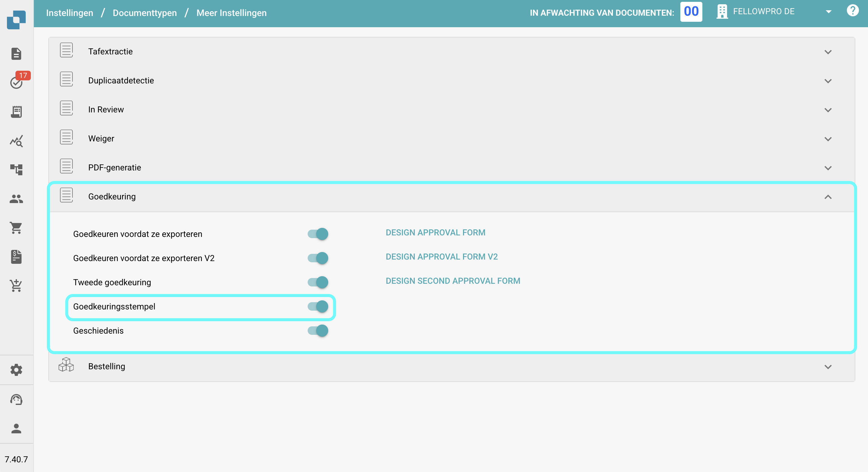Viewport: 868px width, 472px height.
Task: Open DESIGN SECOND APPROVAL FORM link
Action: point(452,281)
